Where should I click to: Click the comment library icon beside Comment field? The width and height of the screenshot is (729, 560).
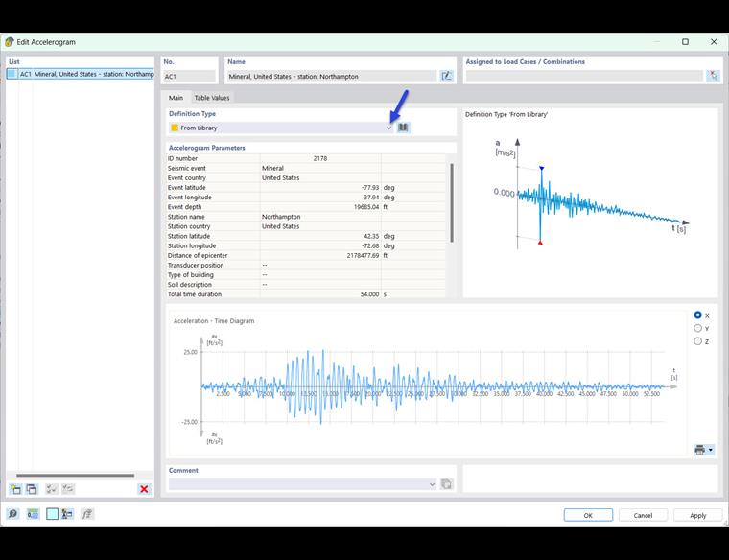pos(446,484)
